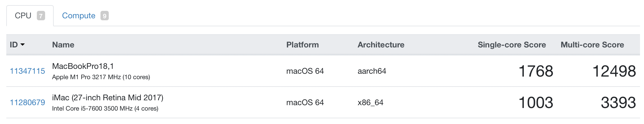Click the CPU count badge 7

coord(41,16)
